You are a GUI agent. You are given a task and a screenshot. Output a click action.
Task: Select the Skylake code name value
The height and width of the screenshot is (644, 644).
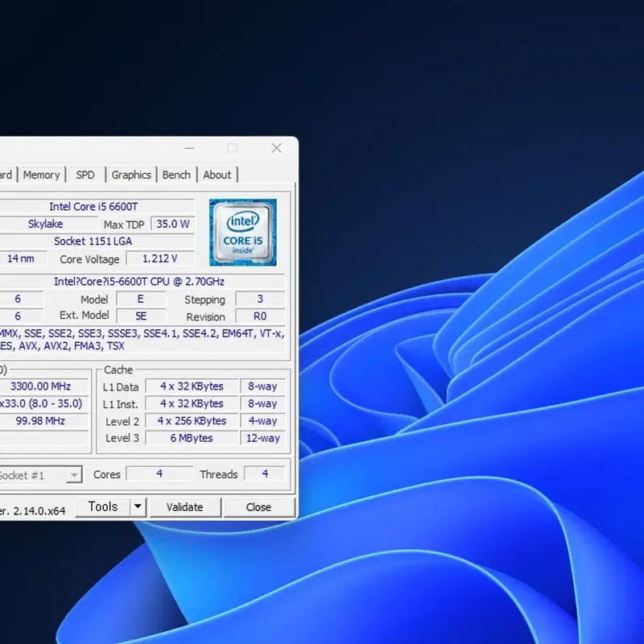48,224
